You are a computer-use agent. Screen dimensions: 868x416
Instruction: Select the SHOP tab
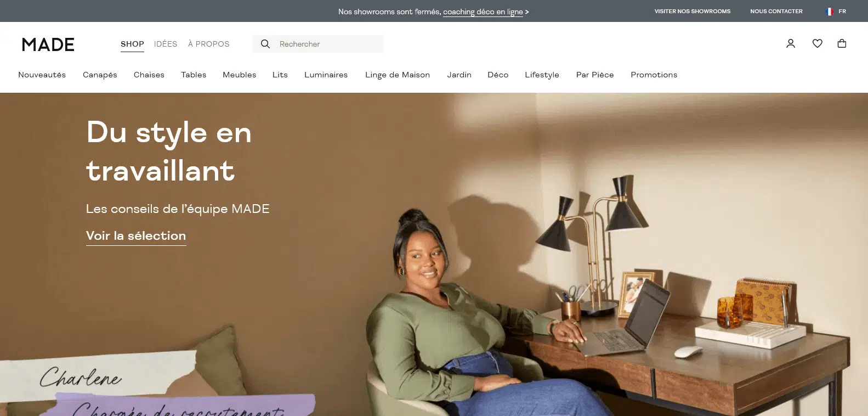point(132,44)
